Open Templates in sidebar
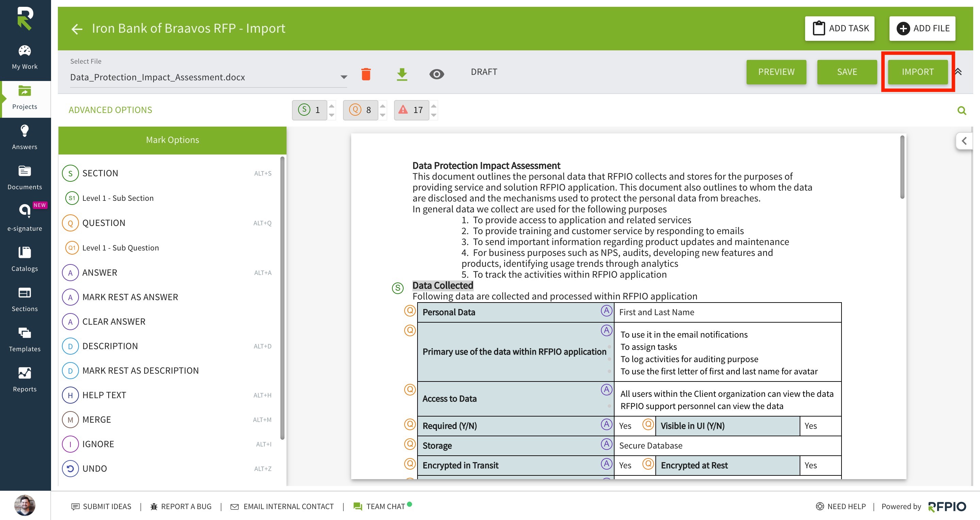The image size is (980, 520). tap(25, 340)
